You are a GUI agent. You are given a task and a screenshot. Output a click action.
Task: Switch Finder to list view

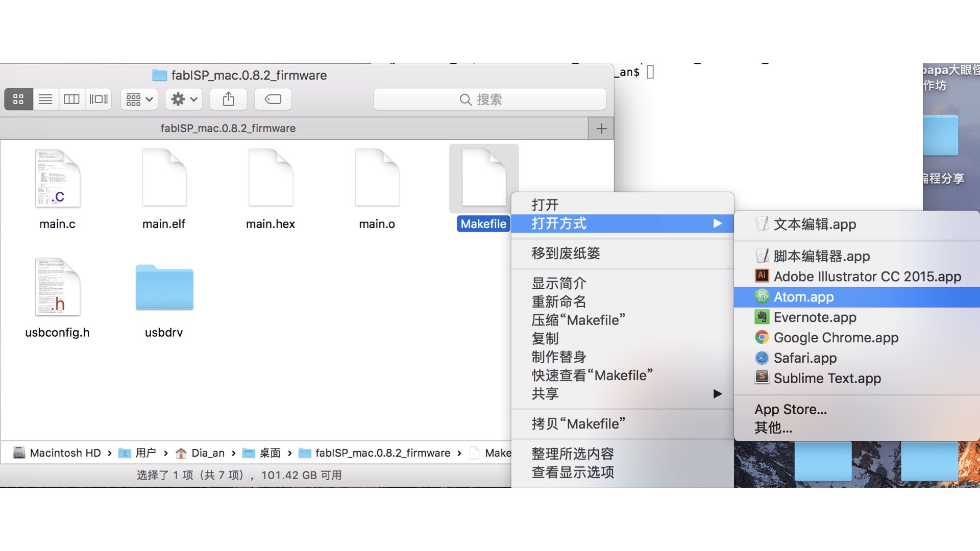point(45,99)
